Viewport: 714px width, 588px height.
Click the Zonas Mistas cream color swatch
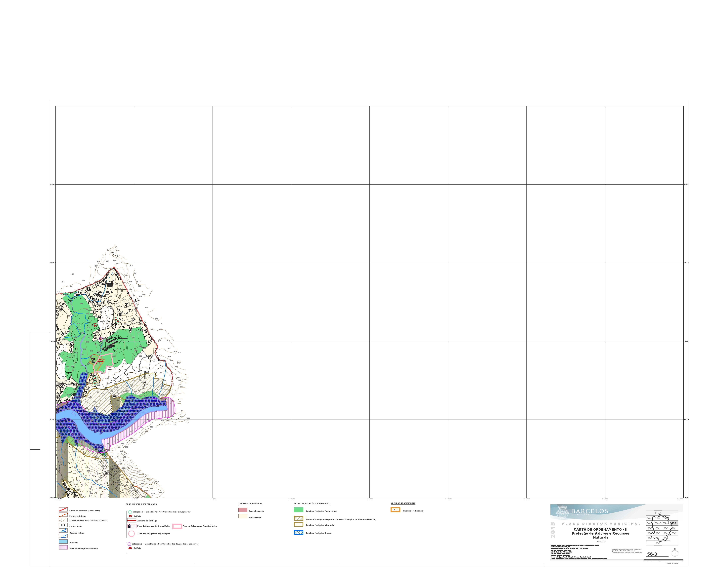coord(243,516)
